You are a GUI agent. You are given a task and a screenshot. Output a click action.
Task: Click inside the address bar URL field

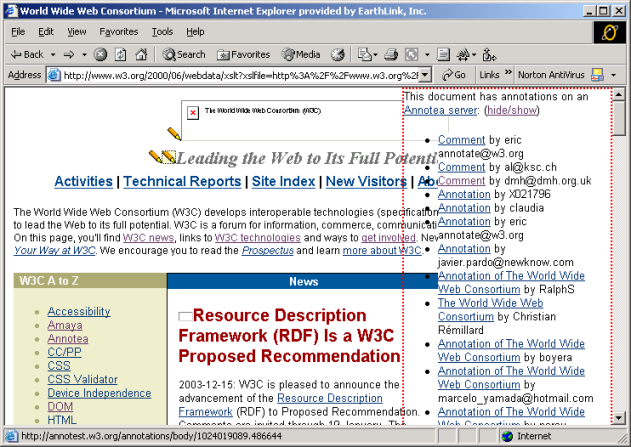[240, 75]
